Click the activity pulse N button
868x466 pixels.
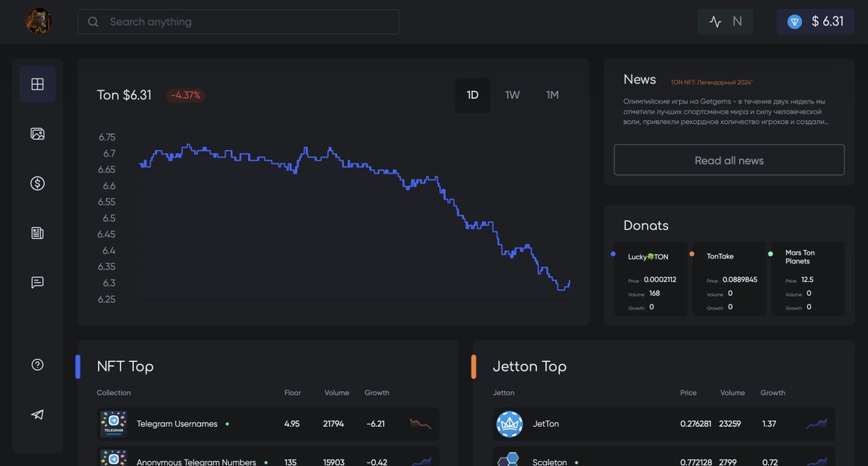(x=726, y=22)
